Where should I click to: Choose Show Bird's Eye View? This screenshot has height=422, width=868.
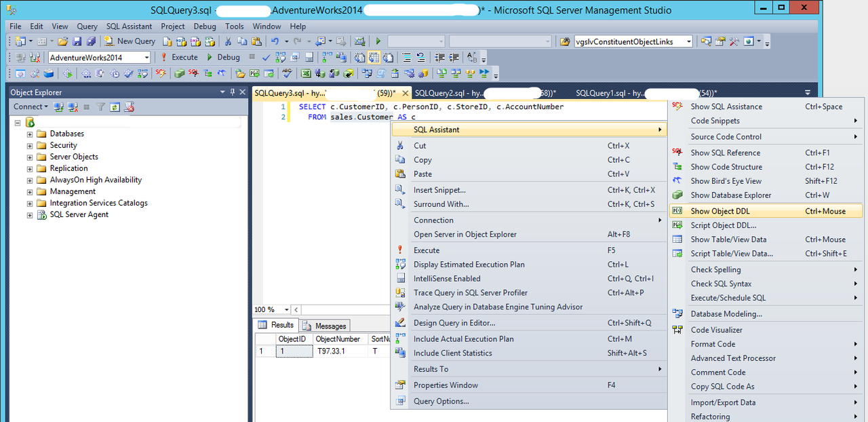pos(766,181)
